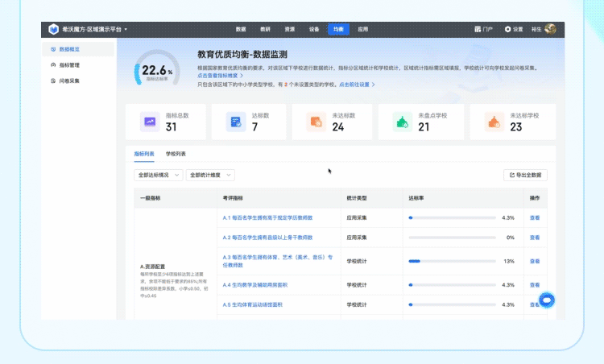The width and height of the screenshot is (604, 364).
Task: Expand the 全部统计维度 dropdown
Action: [210, 175]
